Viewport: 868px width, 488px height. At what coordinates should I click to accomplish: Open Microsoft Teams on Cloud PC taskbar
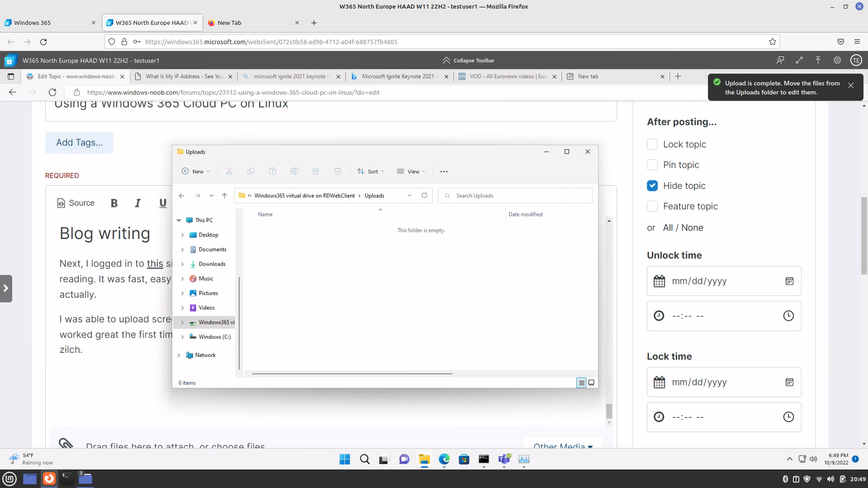point(504,459)
